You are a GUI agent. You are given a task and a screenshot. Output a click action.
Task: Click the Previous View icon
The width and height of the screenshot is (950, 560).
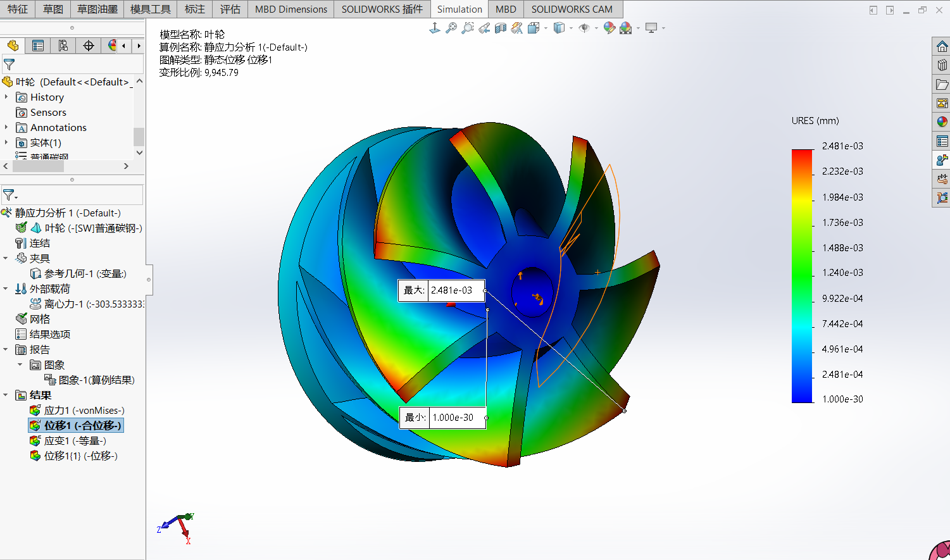click(x=484, y=28)
